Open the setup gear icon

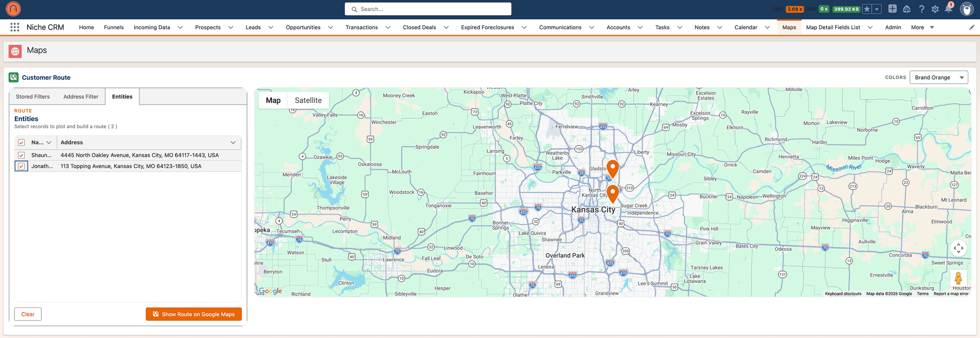935,9
